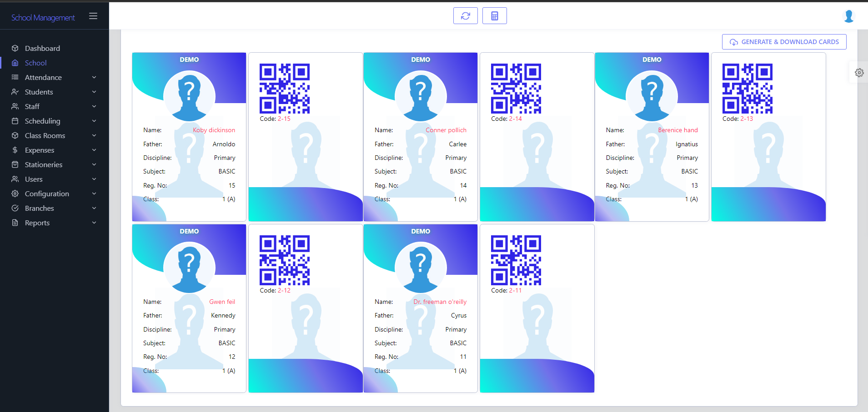Click the Students person icon
Viewport: 868px width, 412px height.
pos(15,92)
